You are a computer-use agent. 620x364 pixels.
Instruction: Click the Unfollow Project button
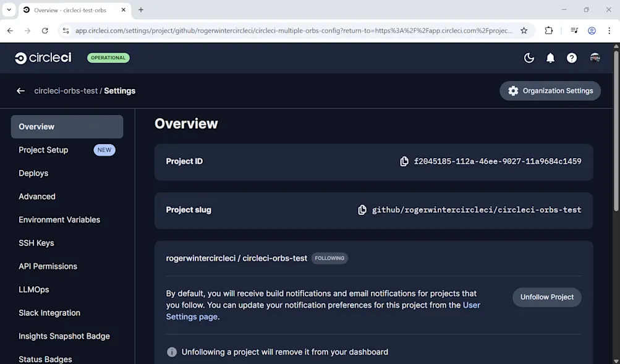(546, 297)
